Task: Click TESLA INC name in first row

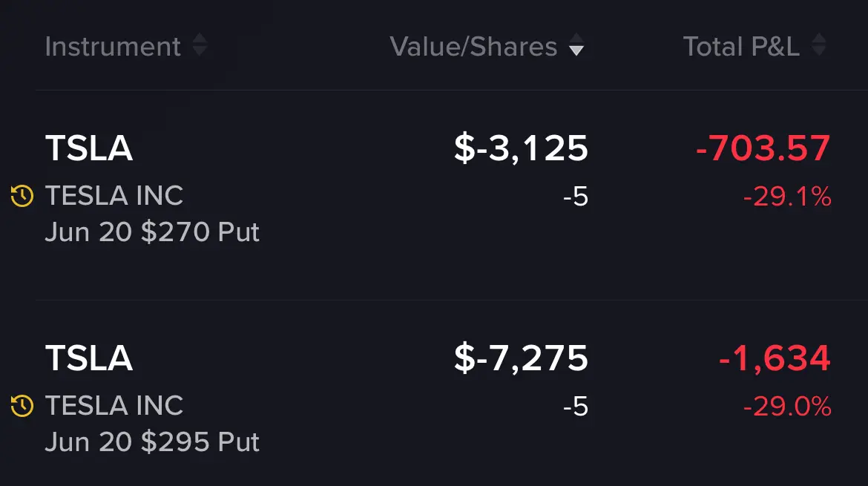Action: [x=114, y=196]
